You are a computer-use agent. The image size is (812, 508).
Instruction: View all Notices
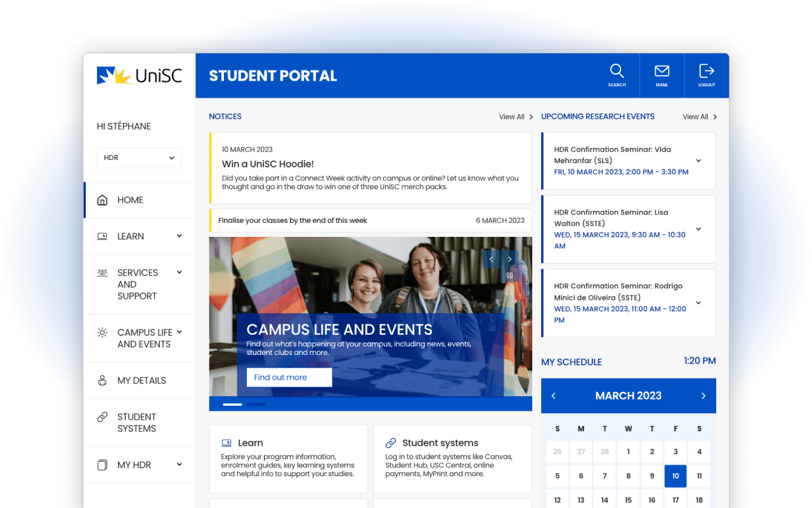click(516, 117)
